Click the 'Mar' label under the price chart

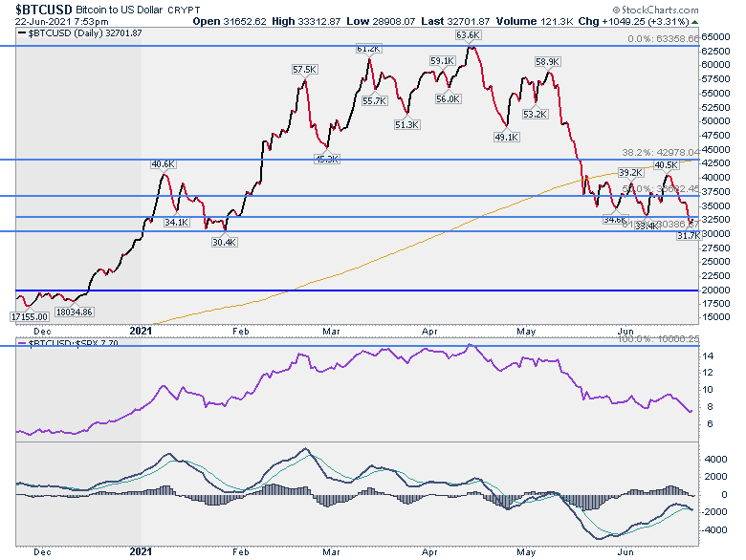(331, 331)
